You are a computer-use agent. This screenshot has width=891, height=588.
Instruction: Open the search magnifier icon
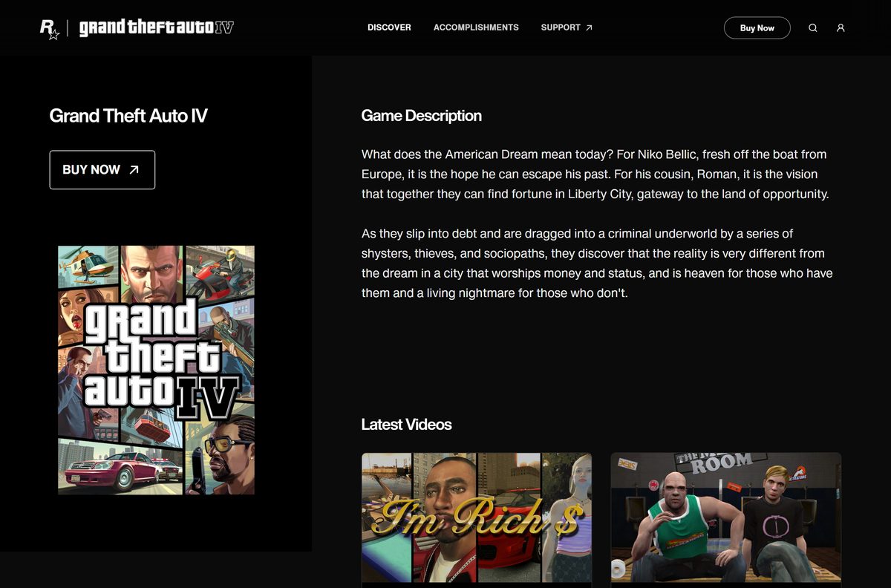click(813, 28)
